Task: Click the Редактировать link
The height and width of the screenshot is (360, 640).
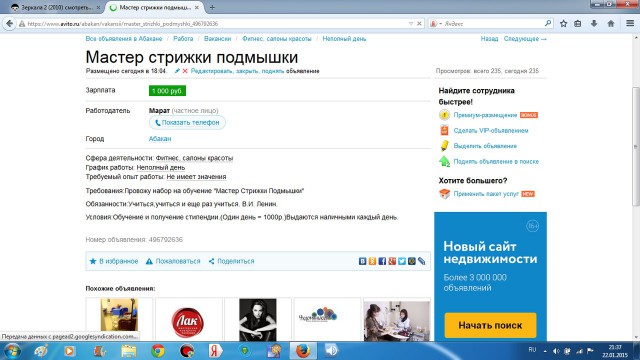Action: [x=211, y=71]
